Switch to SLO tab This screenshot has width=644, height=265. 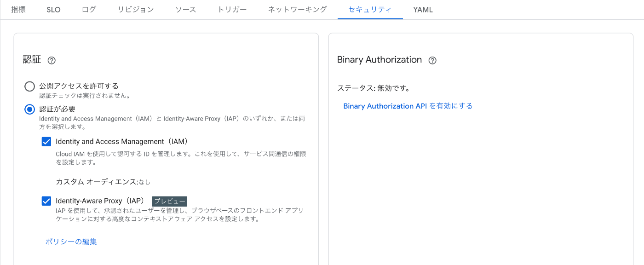(54, 10)
